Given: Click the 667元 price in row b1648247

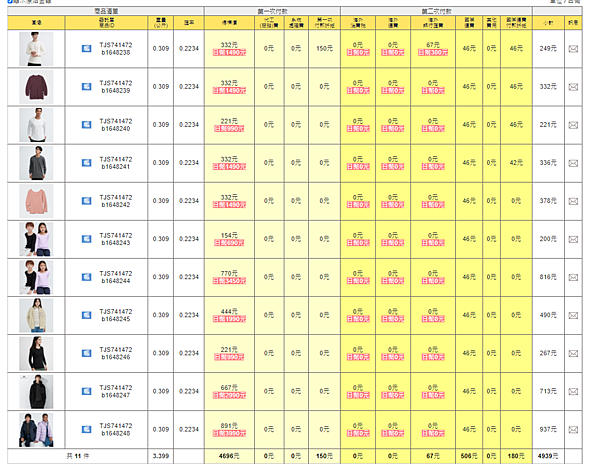Looking at the screenshot, I should tap(229, 387).
